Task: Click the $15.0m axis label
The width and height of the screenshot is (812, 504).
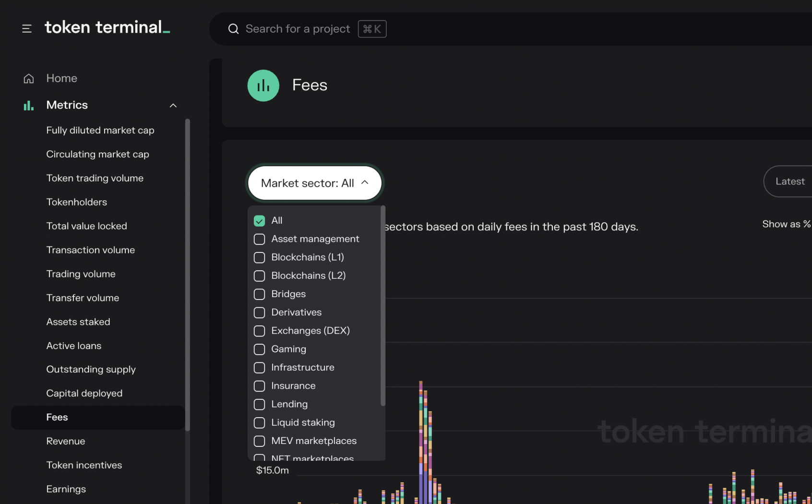Action: tap(273, 470)
